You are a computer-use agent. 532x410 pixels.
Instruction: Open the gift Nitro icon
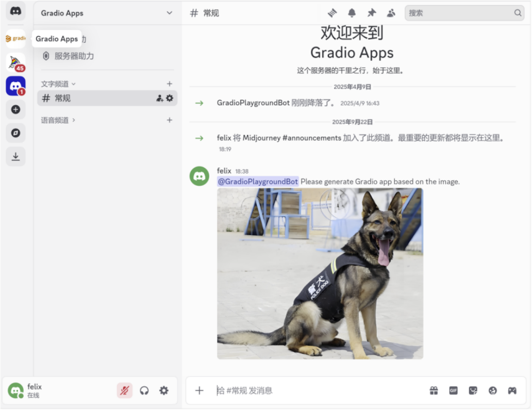(434, 390)
